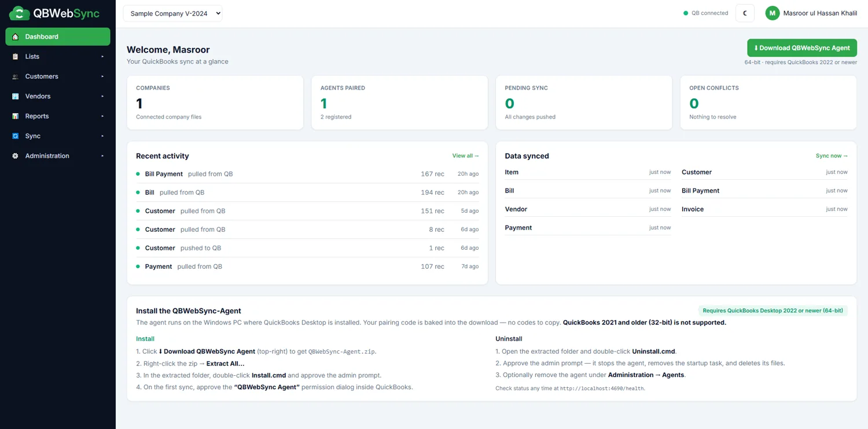Click the 167 rec count value
Image resolution: width=868 pixels, height=429 pixels.
[x=432, y=174]
